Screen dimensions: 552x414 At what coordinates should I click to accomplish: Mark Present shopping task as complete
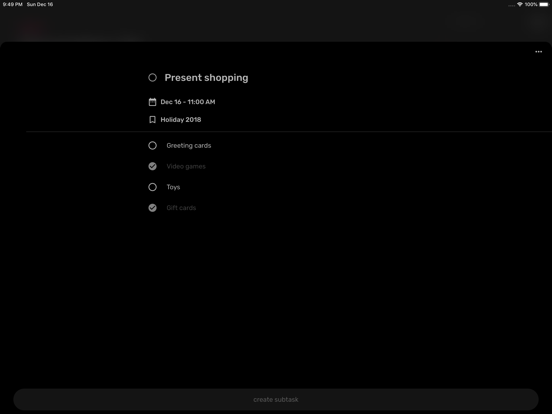point(152,77)
